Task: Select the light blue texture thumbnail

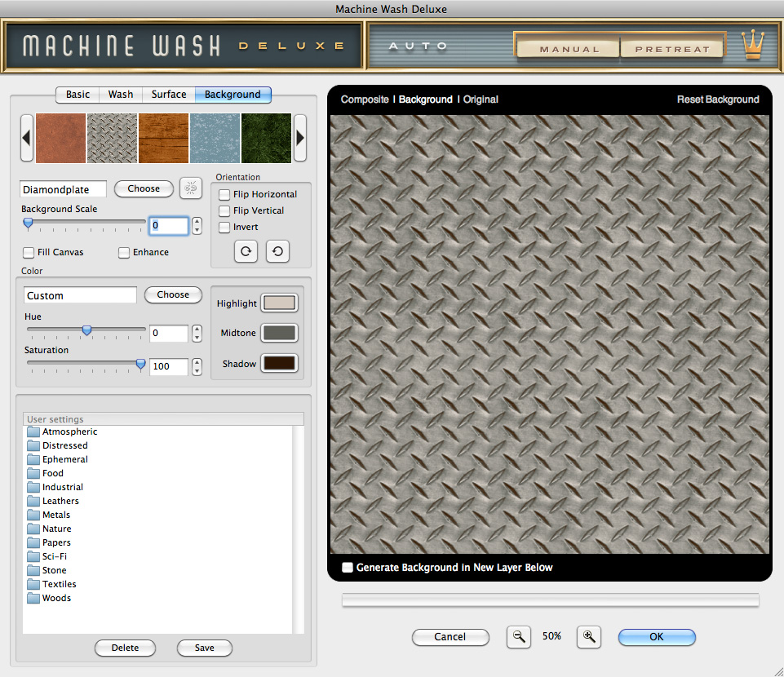Action: point(215,138)
